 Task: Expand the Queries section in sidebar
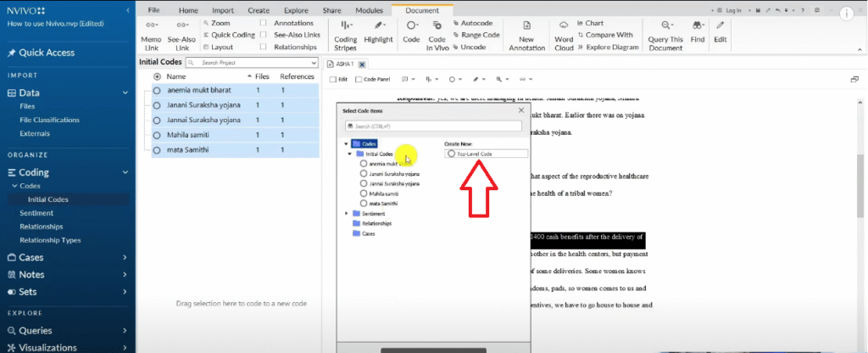coord(125,330)
